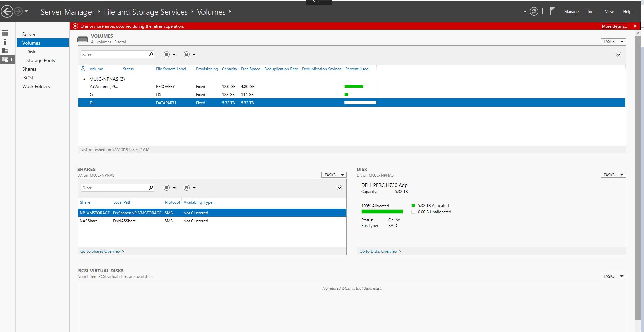Open the Manage menu
Viewport: 644px width, 332px height.
(571, 12)
